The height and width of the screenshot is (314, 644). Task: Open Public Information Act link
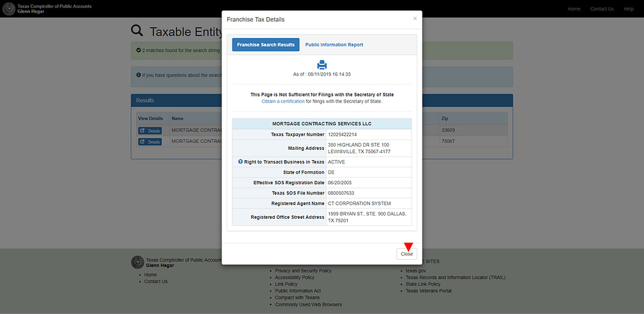click(x=298, y=291)
